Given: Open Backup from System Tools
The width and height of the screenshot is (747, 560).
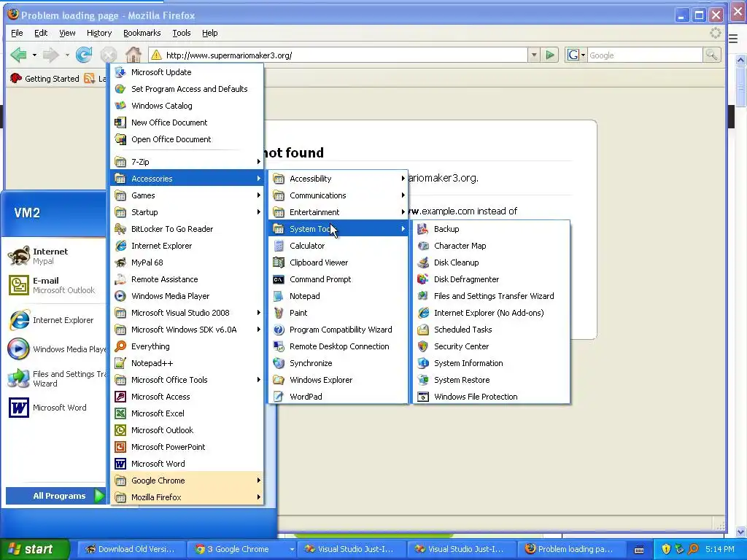Looking at the screenshot, I should (491, 229).
